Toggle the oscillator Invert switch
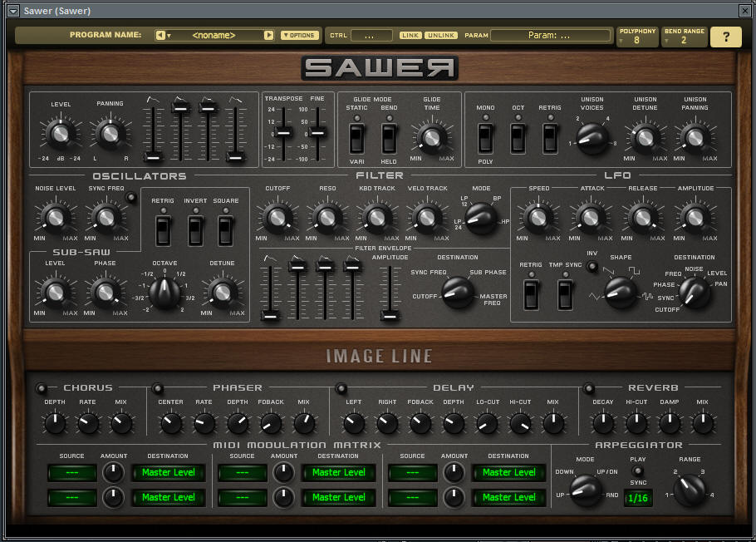The image size is (756, 542). pos(195,229)
